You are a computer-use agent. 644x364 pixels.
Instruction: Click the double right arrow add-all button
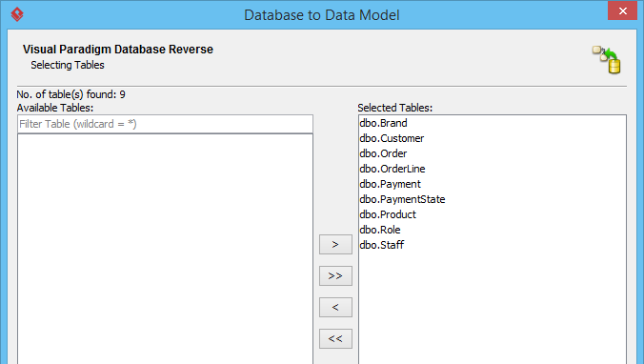335,275
